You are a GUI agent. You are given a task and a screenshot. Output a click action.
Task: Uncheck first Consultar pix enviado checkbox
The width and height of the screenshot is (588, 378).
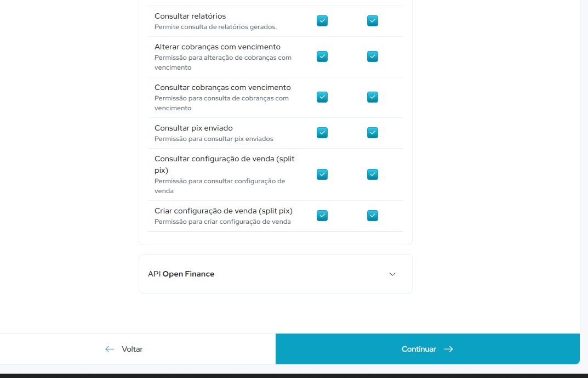pyautogui.click(x=322, y=133)
